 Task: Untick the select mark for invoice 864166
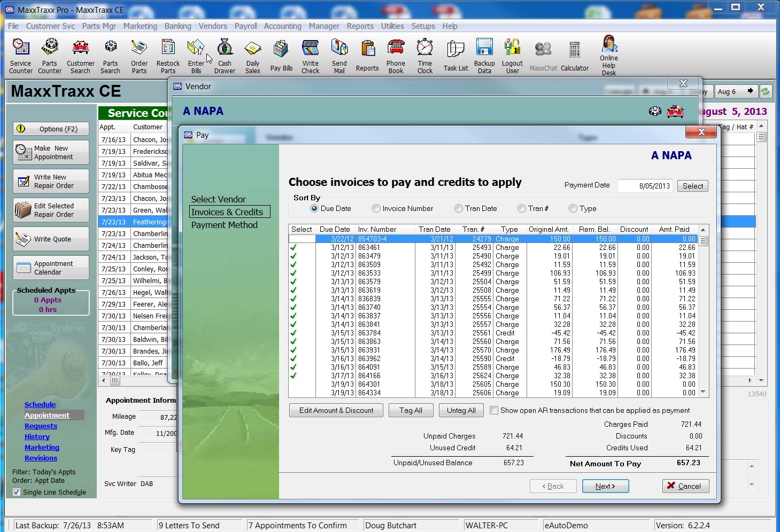(x=293, y=375)
